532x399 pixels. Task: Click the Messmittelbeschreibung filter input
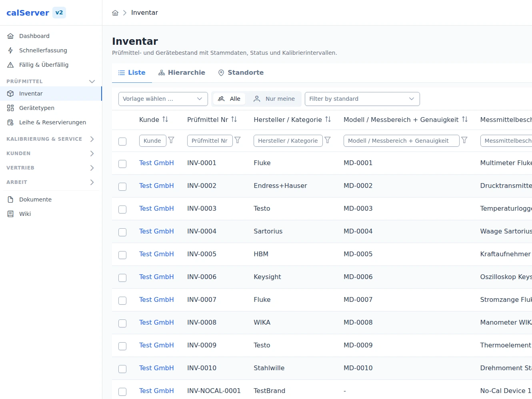click(x=506, y=141)
